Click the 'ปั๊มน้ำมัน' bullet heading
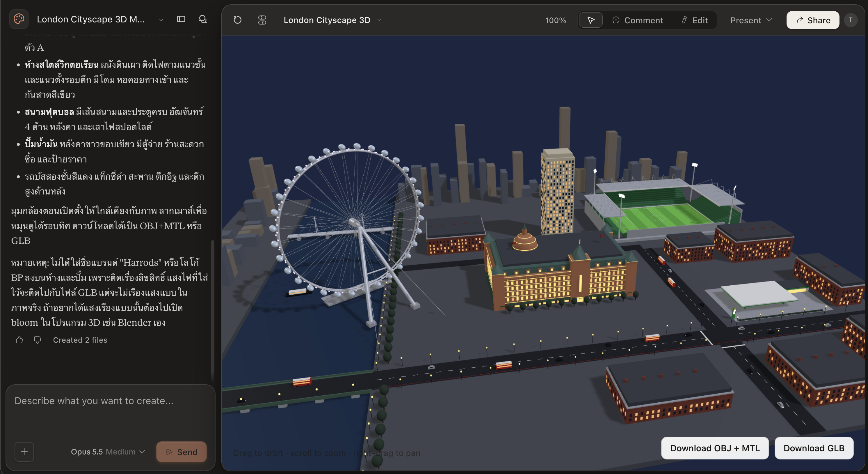This screenshot has height=474, width=868. (x=41, y=144)
